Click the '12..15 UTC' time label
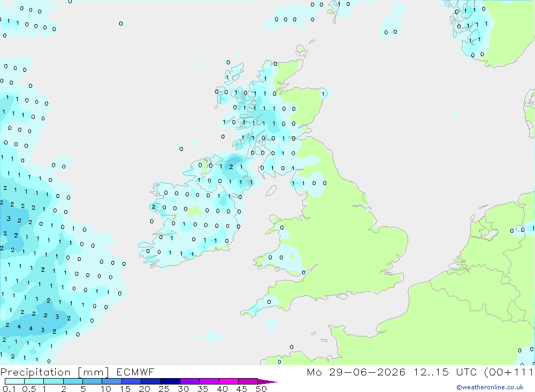Image resolution: width=535 pixels, height=392 pixels. tap(445, 372)
